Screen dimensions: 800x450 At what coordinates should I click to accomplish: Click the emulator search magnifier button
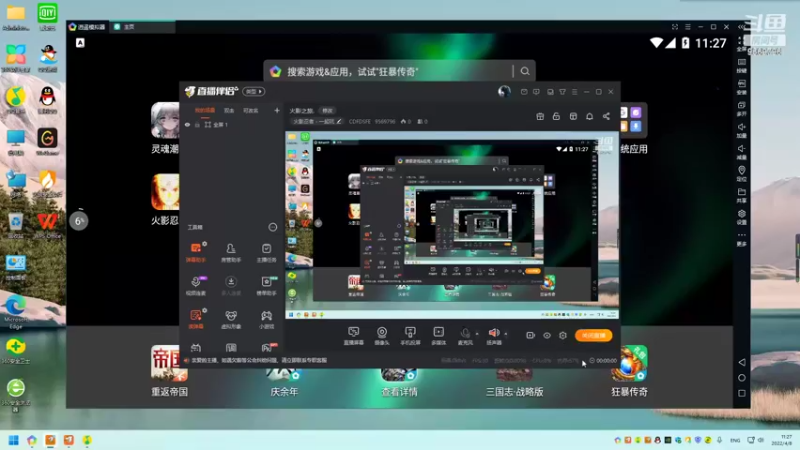pos(525,71)
